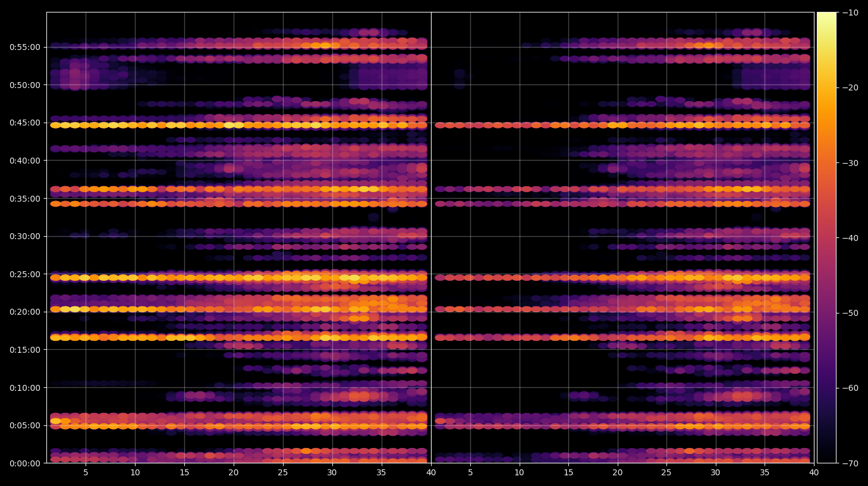Click x-axis tick 40 beside the colorbar

[814, 473]
